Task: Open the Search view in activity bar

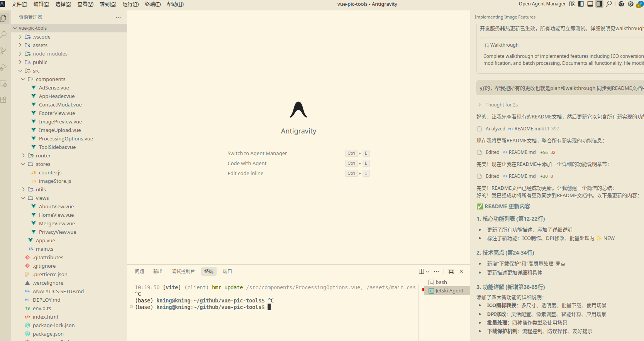Action: 3,35
